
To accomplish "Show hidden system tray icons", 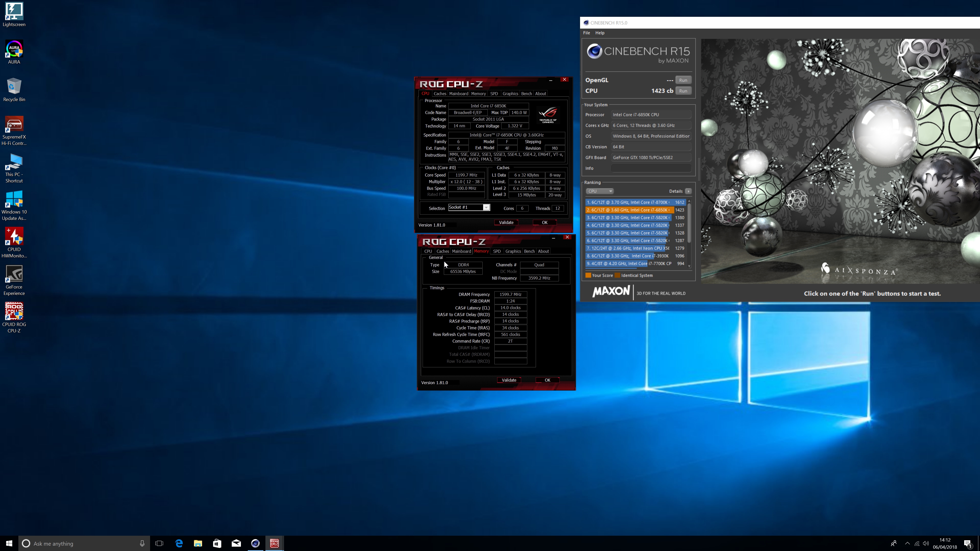I will click(907, 543).
